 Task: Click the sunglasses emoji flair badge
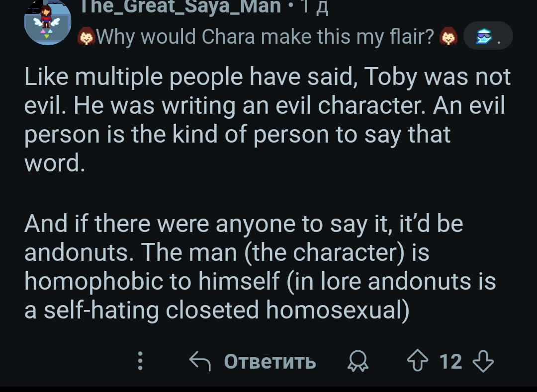[483, 37]
